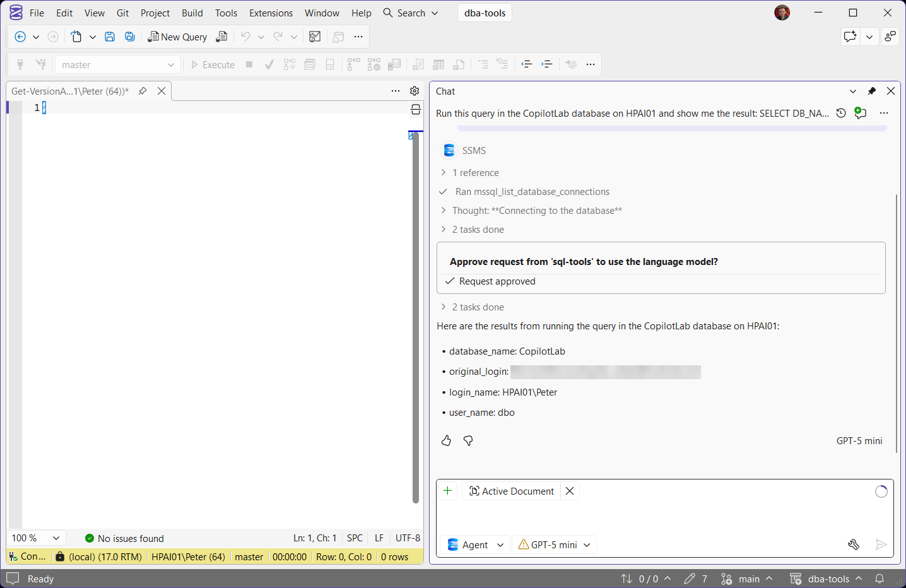Click the Search button in menu bar
Viewport: 906px width, 588px height.
411,13
